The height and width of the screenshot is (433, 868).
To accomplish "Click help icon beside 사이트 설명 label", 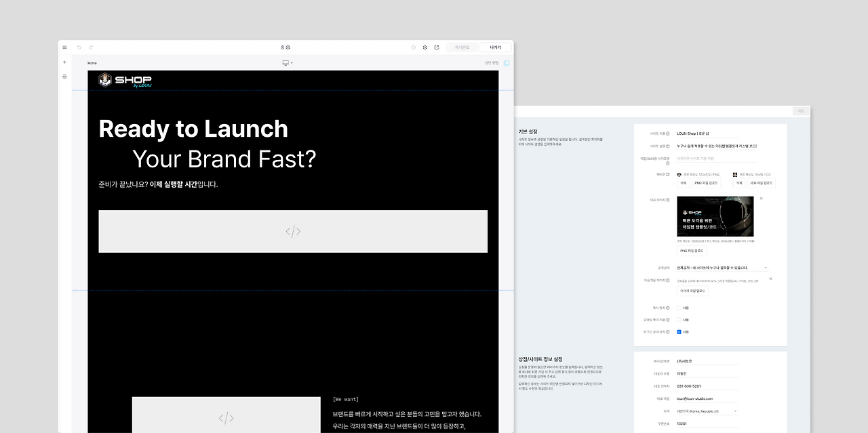I will 668,146.
